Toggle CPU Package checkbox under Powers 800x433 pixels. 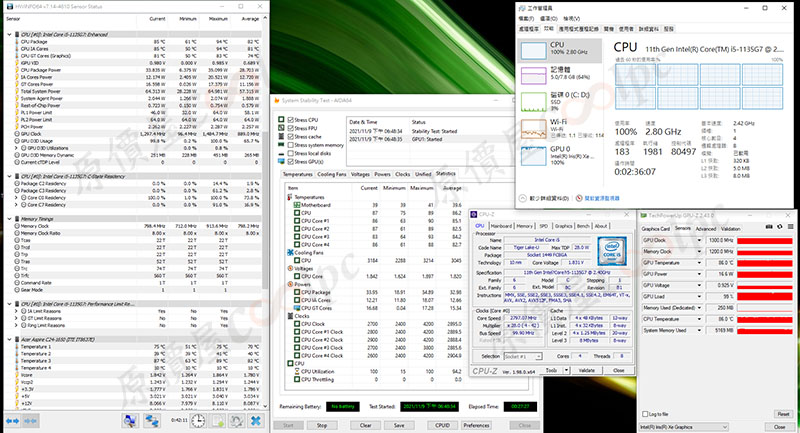(x=297, y=292)
